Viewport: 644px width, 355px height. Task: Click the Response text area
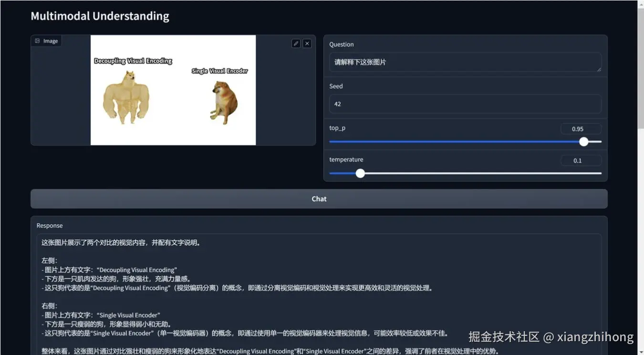point(319,294)
